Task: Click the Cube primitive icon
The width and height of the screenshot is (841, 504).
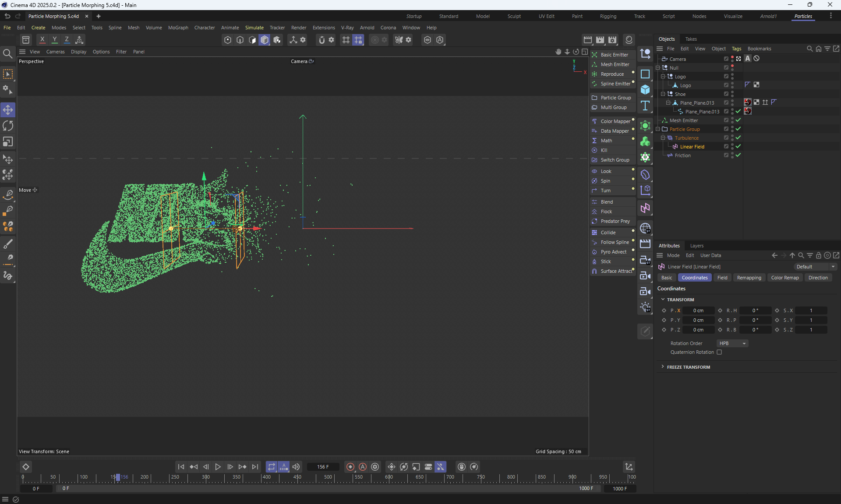Action: coord(645,90)
